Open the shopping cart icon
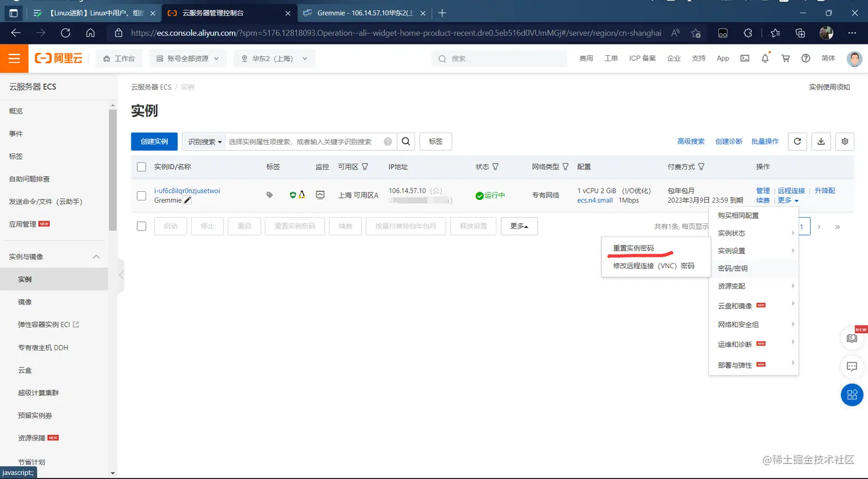 point(786,58)
